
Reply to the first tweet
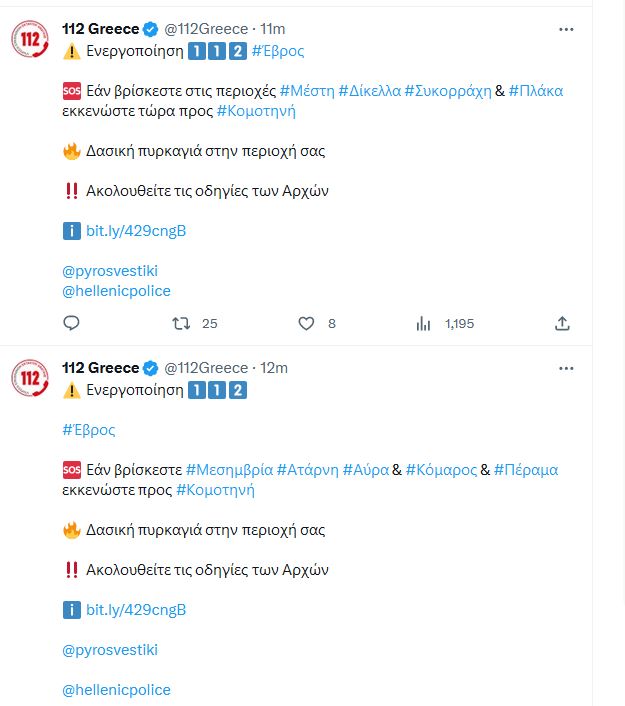pos(71,323)
